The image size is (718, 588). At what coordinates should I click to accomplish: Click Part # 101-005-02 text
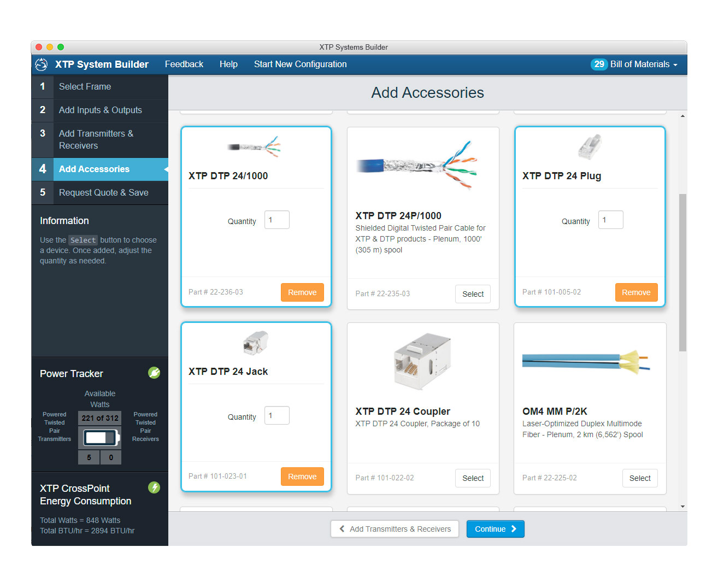[x=551, y=292]
